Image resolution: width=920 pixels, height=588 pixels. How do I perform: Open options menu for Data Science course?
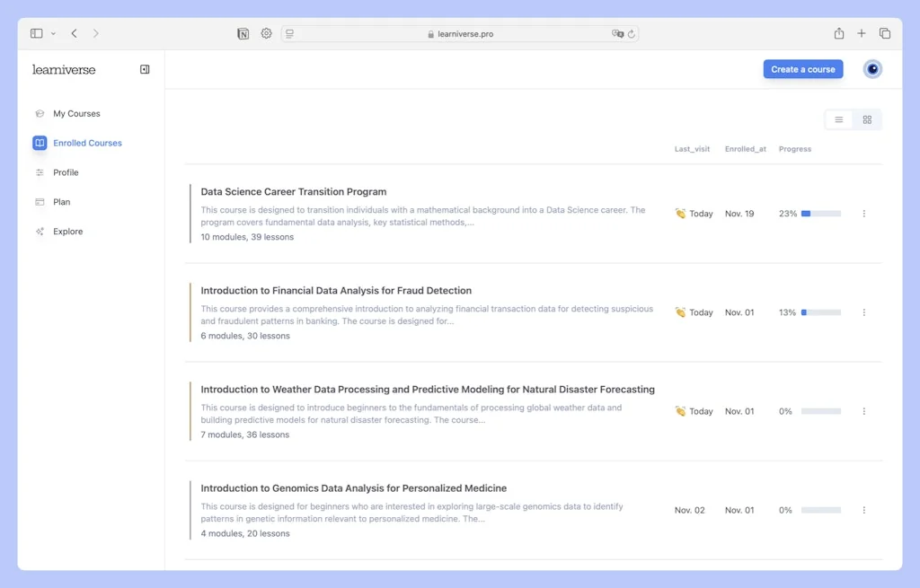point(864,214)
